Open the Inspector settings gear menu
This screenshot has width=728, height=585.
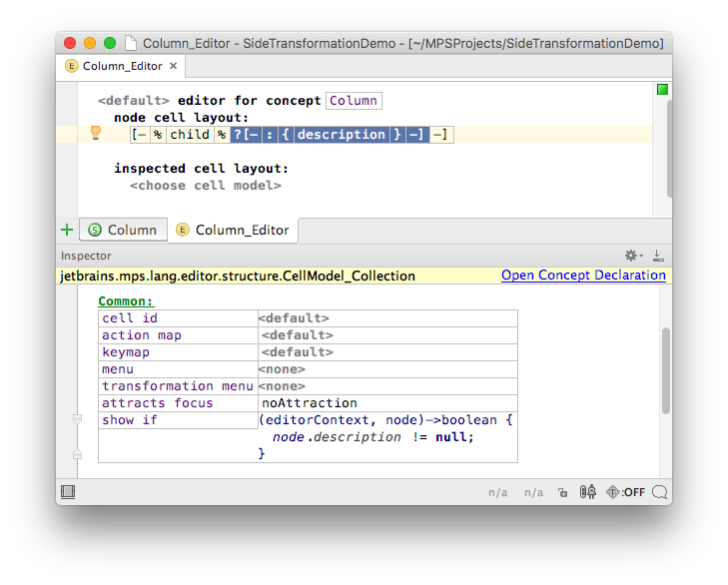(x=632, y=256)
